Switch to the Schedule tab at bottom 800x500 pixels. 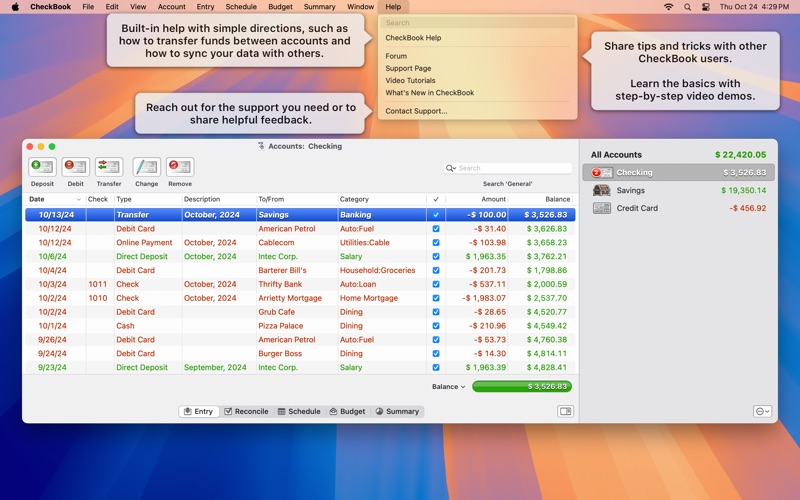point(299,411)
